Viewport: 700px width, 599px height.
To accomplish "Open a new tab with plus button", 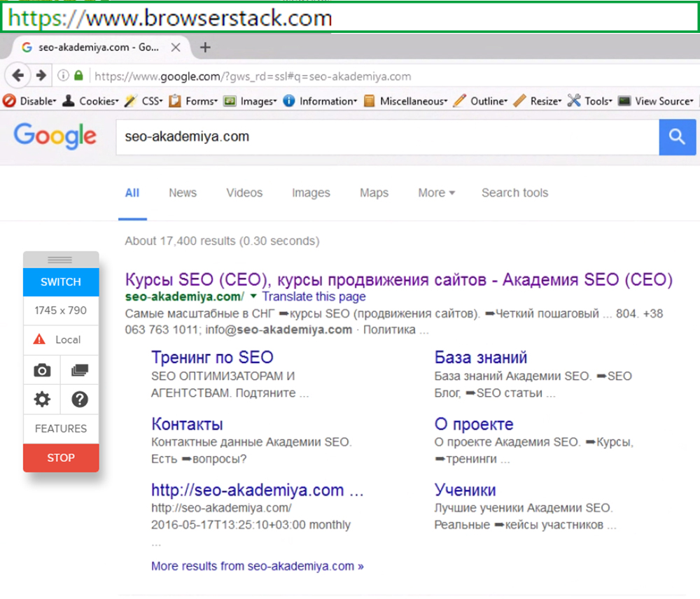I will pyautogui.click(x=205, y=48).
